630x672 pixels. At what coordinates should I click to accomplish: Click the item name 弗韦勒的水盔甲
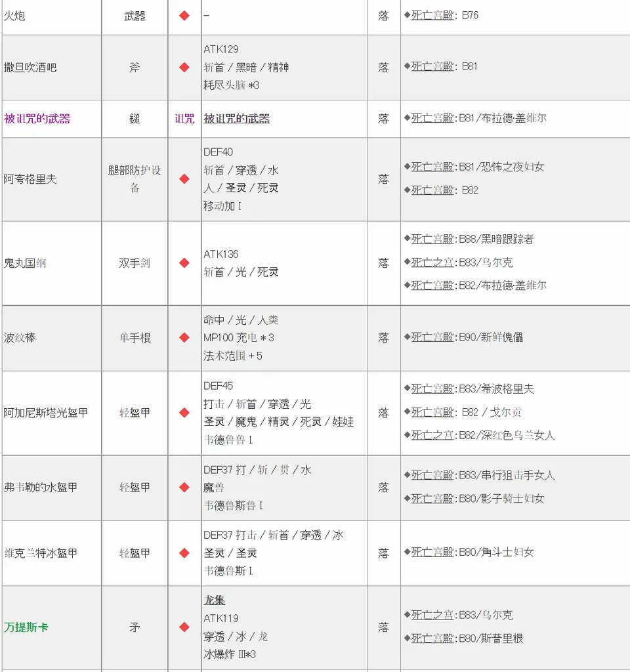coord(41,488)
